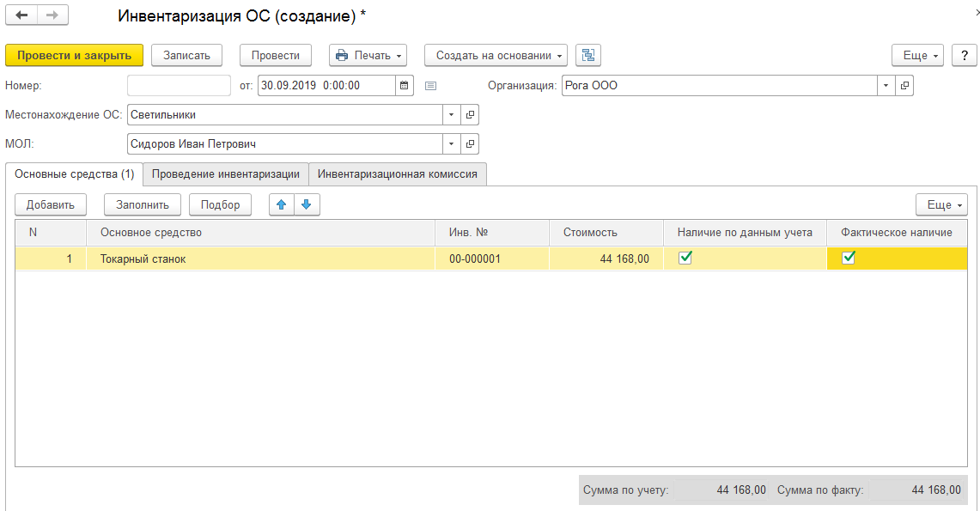Click the forward navigation arrow
This screenshot has width=980, height=511.
pyautogui.click(x=52, y=15)
